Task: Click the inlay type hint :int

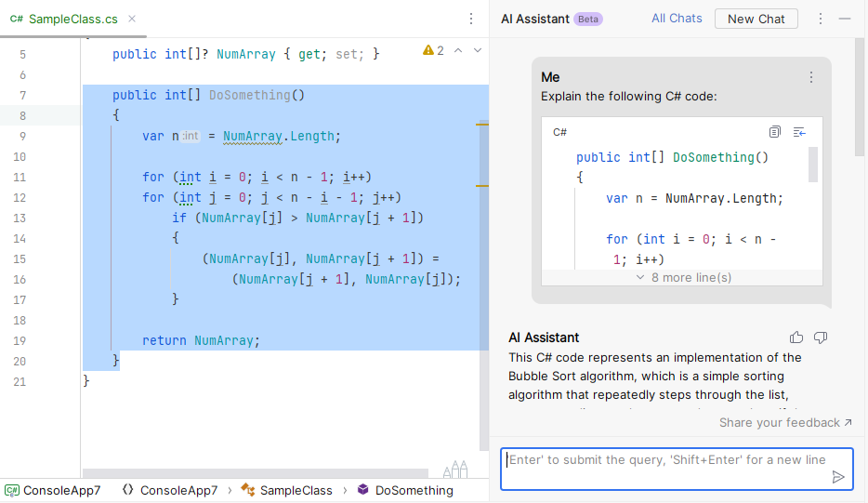Action: 190,136
